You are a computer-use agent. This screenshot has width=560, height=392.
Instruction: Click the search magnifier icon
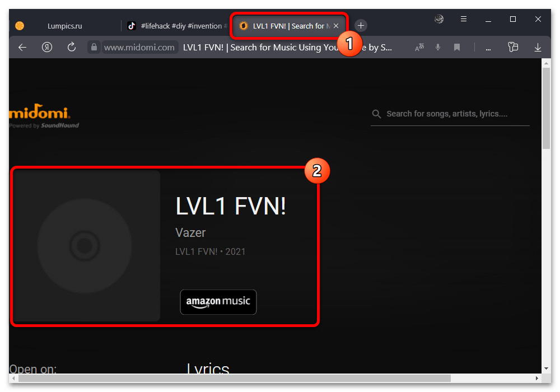point(376,114)
